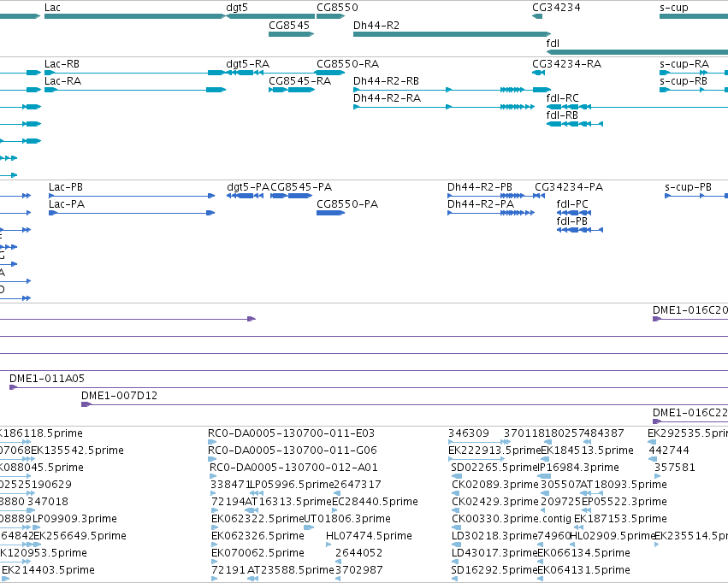Click EST LP09909.3prime
728x583 pixels.
point(74,519)
